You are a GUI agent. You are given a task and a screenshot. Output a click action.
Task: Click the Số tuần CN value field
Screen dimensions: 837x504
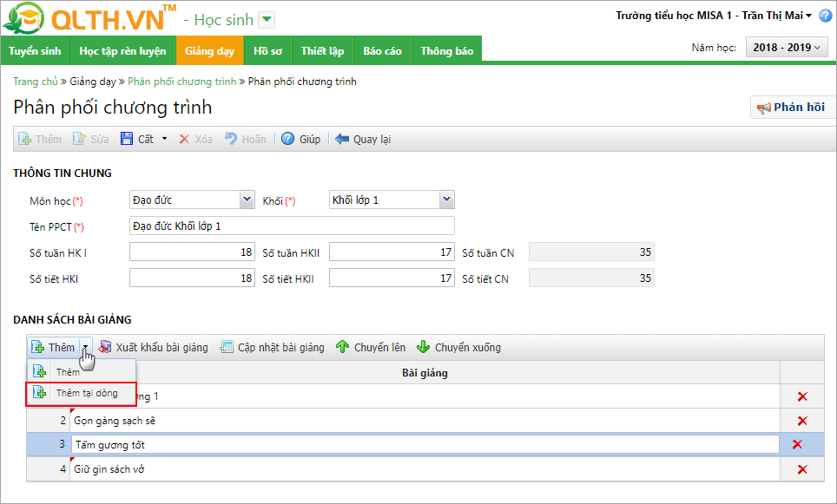coord(591,252)
